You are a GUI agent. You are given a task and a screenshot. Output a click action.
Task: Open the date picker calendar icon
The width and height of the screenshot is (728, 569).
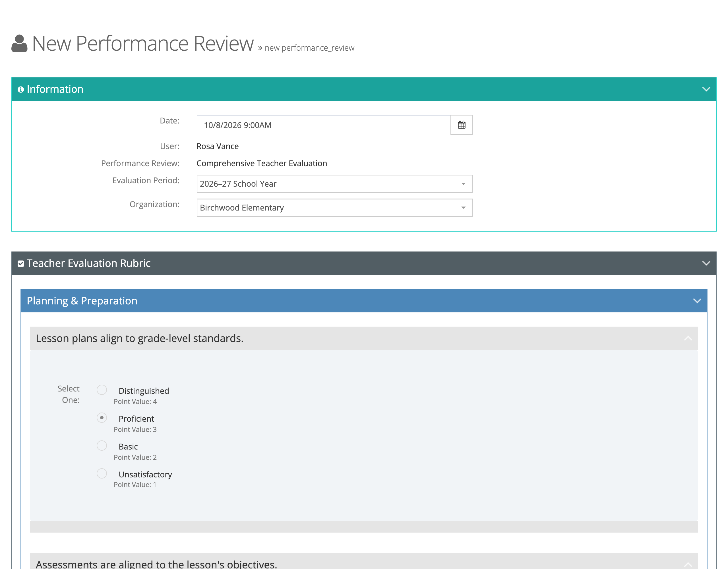(461, 125)
